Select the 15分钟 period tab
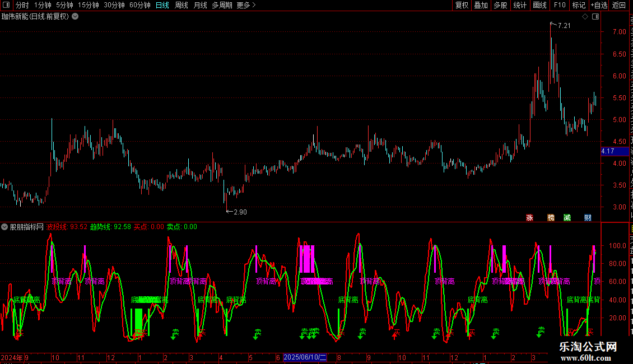The width and height of the screenshot is (633, 364). coord(89,5)
